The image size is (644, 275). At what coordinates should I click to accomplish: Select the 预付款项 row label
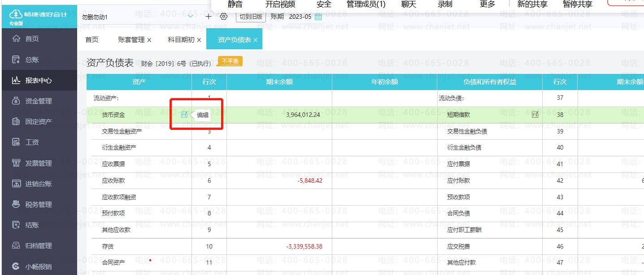(x=113, y=213)
